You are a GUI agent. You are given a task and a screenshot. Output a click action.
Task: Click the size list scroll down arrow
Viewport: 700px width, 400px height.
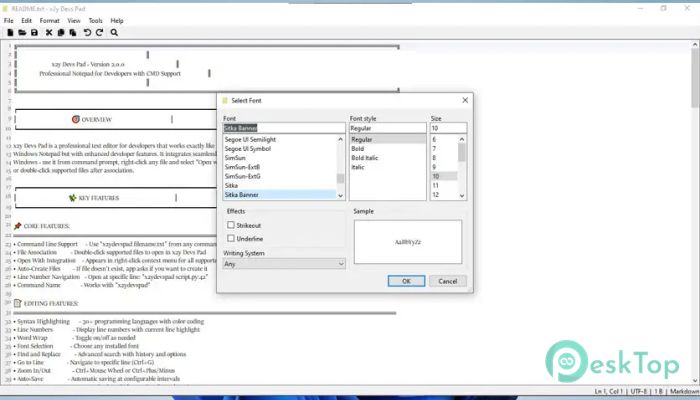pos(462,196)
